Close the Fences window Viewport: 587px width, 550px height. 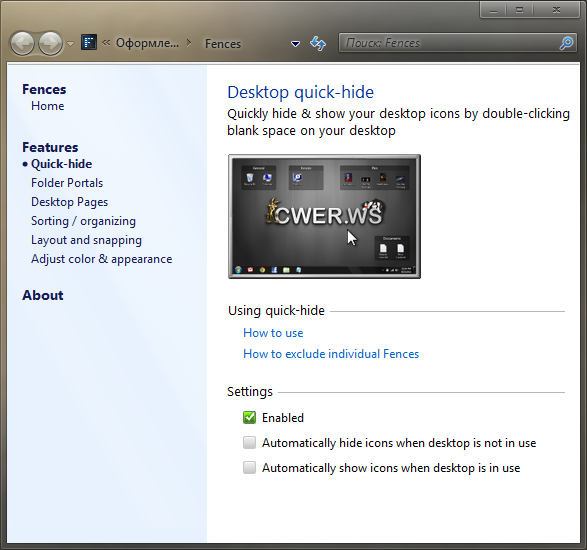pyautogui.click(x=556, y=10)
